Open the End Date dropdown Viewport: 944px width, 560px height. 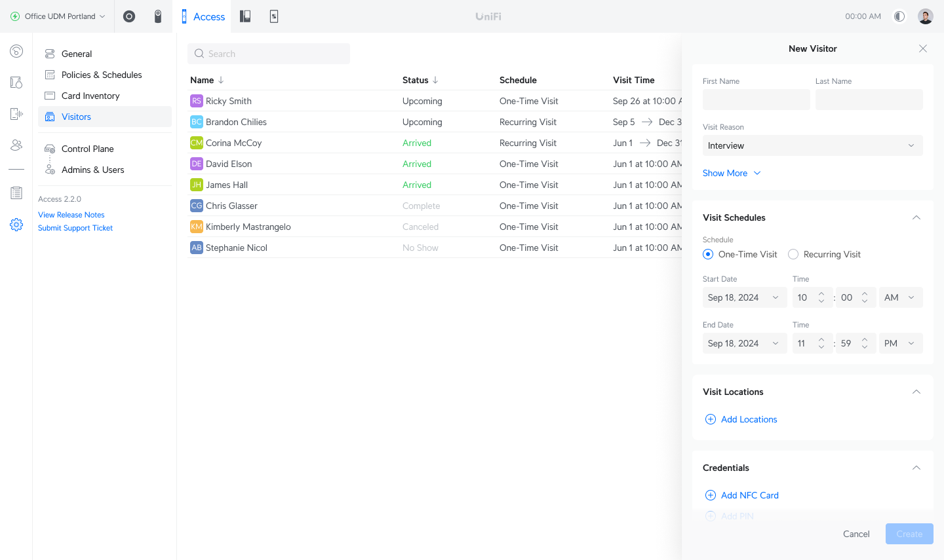click(x=745, y=343)
